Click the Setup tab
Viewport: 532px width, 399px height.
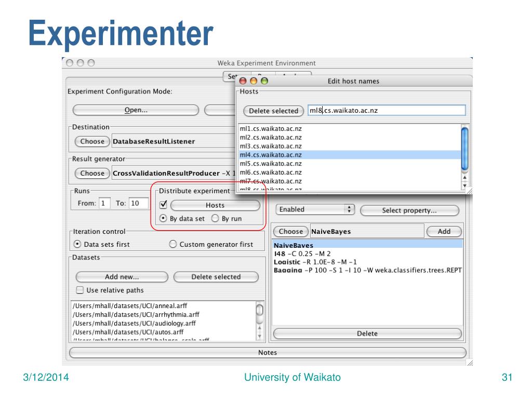[231, 77]
